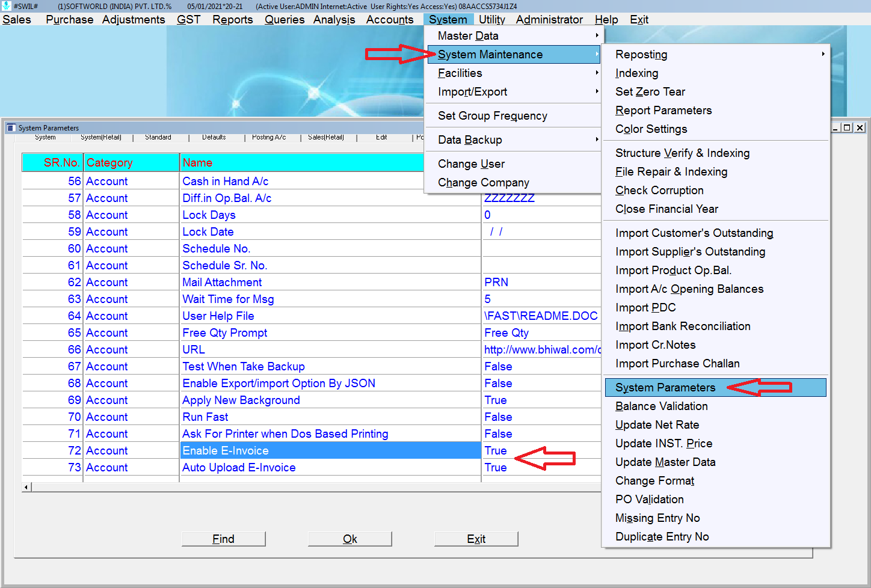Select Check Corruption
The image size is (871, 588).
coord(716,190)
